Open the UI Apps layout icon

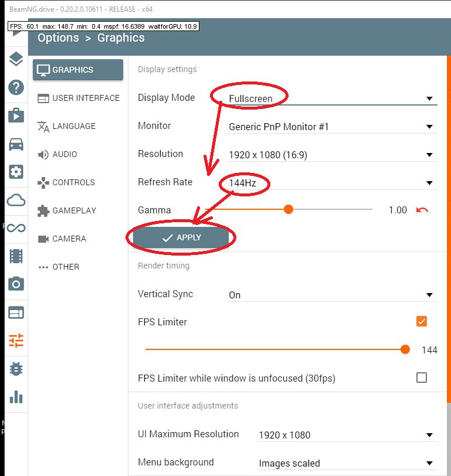click(x=16, y=312)
